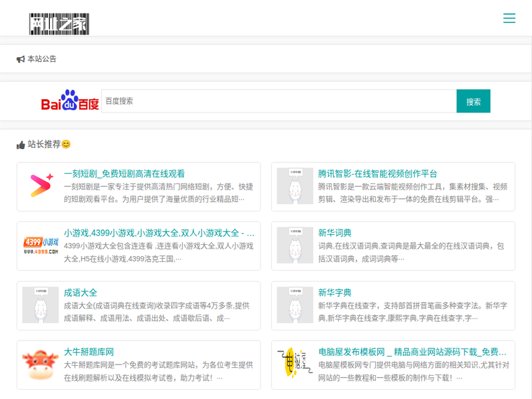Click the 电脑屋 logo icon
Screen dimensions: 532x399
coord(295,361)
